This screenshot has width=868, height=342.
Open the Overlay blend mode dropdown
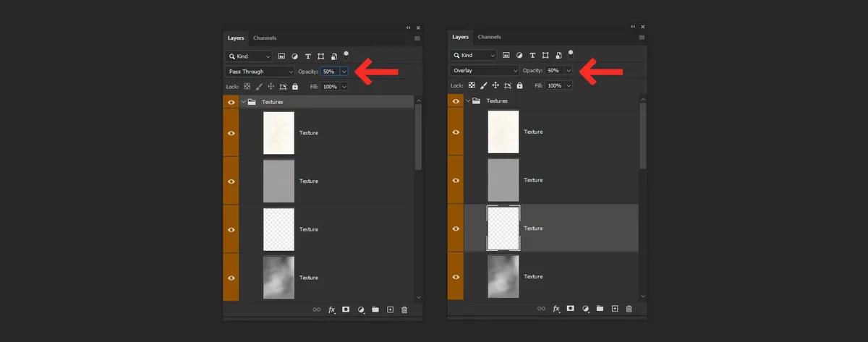point(485,71)
